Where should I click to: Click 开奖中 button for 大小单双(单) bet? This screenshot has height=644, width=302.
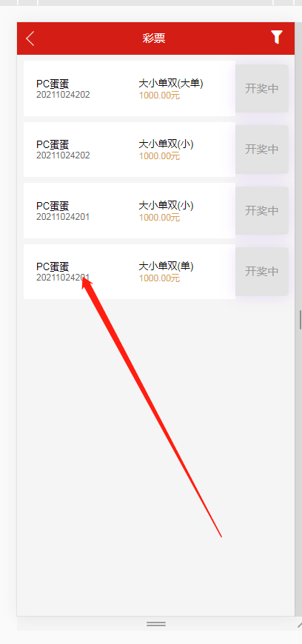262,271
